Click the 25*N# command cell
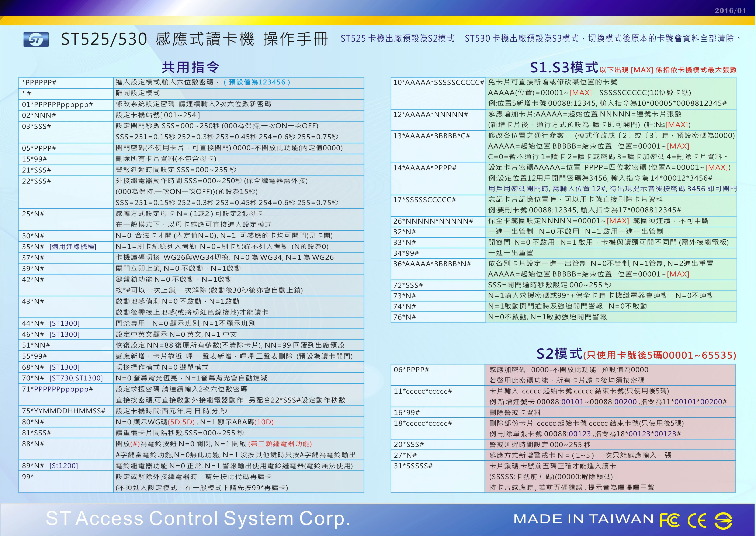This screenshot has width=756, height=536. [x=66, y=219]
